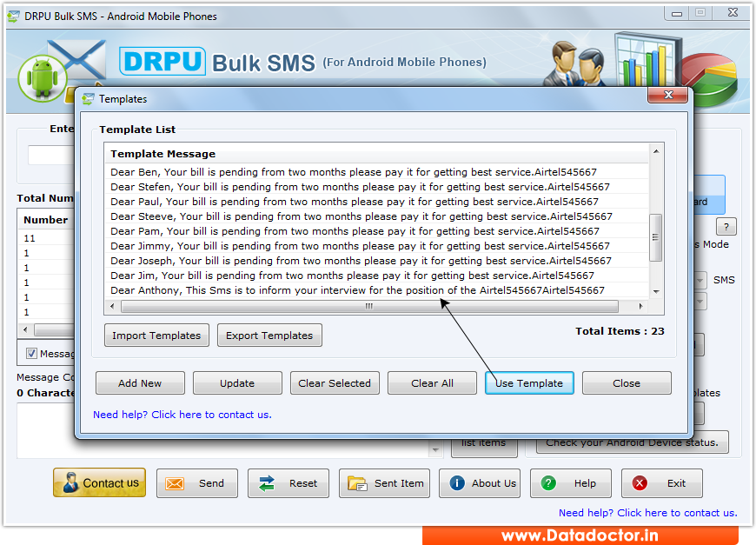Click Import Templates button
The image size is (756, 545).
(156, 336)
